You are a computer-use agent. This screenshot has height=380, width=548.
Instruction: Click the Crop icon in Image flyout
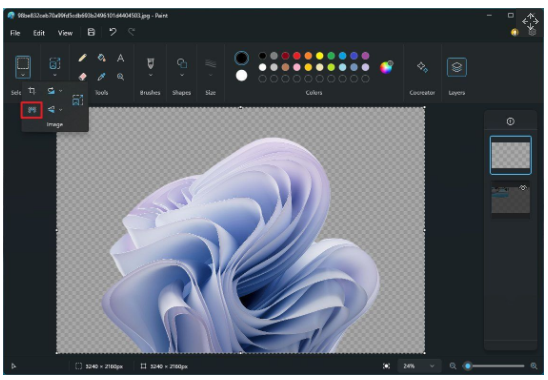32,91
